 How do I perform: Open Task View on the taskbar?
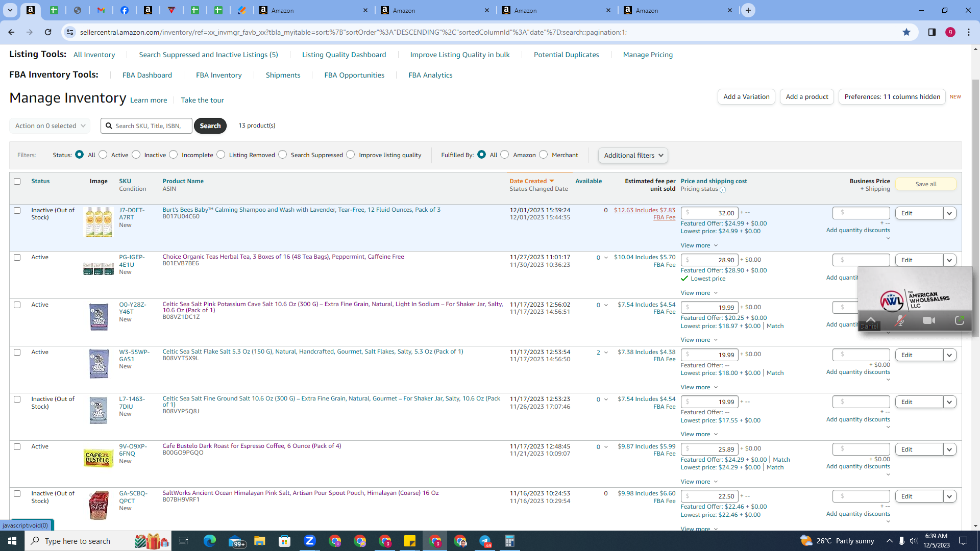click(x=184, y=541)
